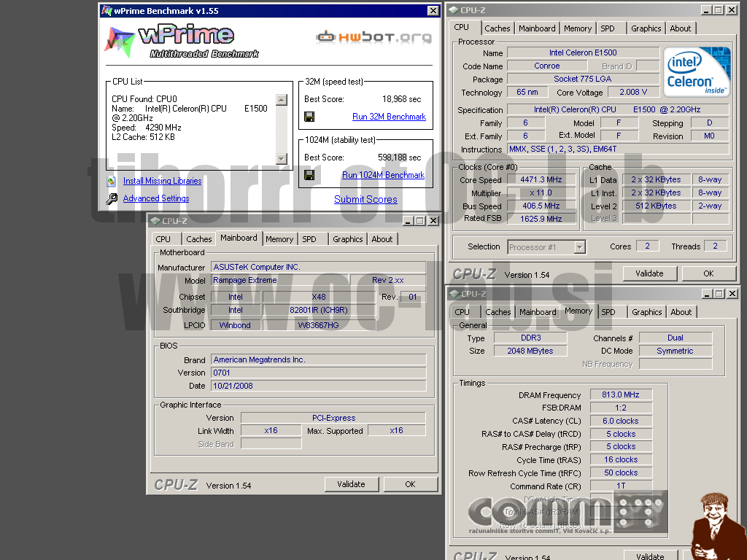Click the Intel Celeron inside logo
This screenshot has width=747, height=560.
pyautogui.click(x=697, y=72)
